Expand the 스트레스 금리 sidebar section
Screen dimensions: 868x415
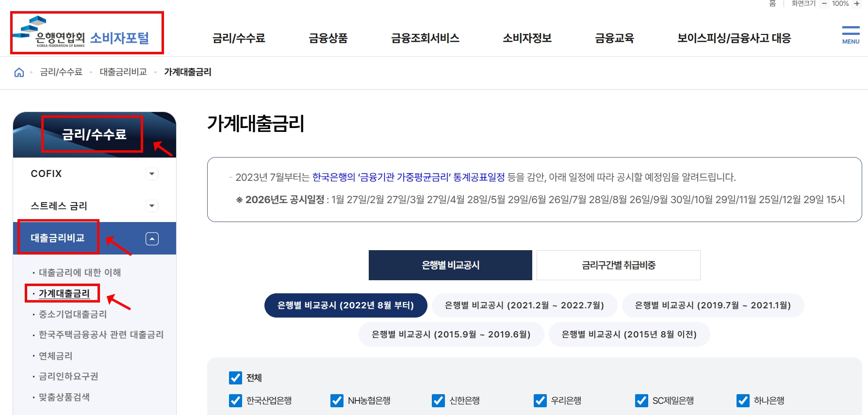[x=152, y=206]
